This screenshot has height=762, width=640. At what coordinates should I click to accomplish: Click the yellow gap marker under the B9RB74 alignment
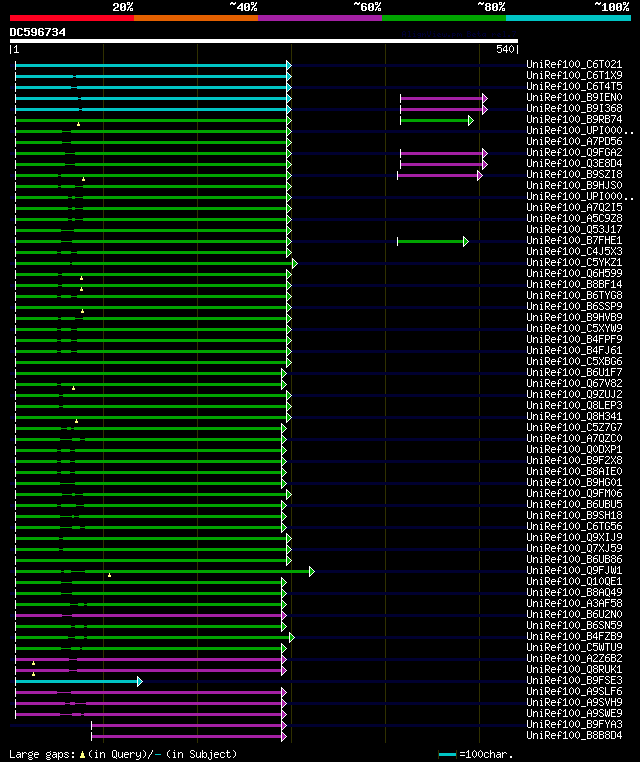pyautogui.click(x=78, y=124)
